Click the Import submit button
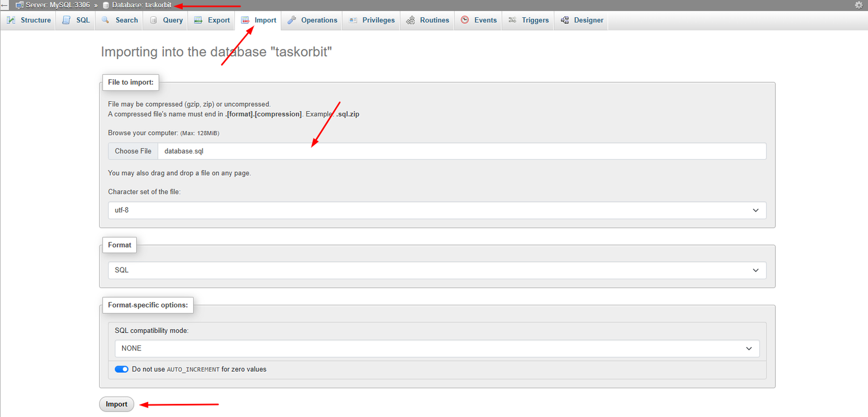 [x=117, y=405]
